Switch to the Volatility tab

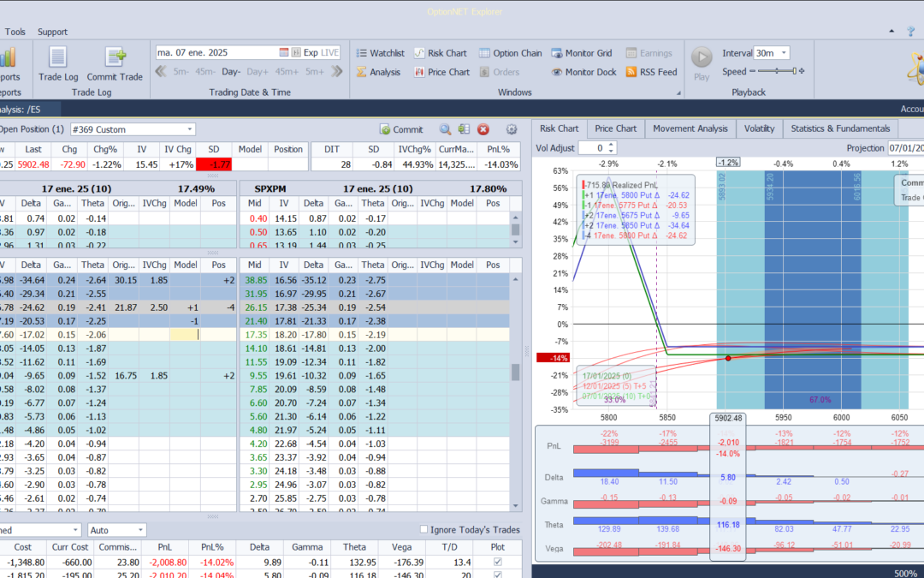tap(759, 128)
